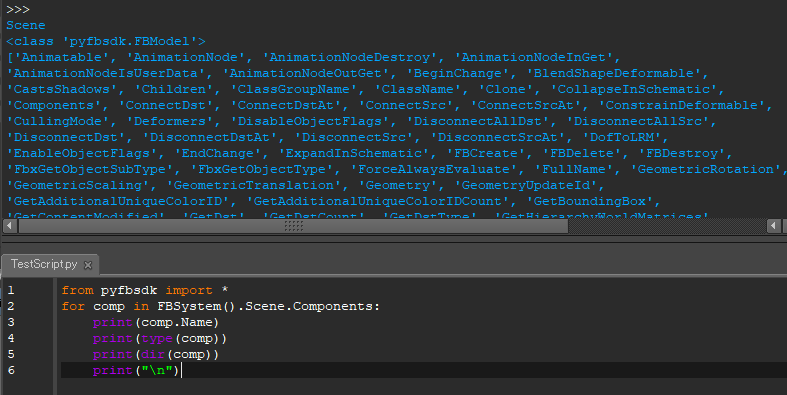The width and height of the screenshot is (787, 395).
Task: Click line number 6 in the editor gutter
Action: tap(11, 370)
